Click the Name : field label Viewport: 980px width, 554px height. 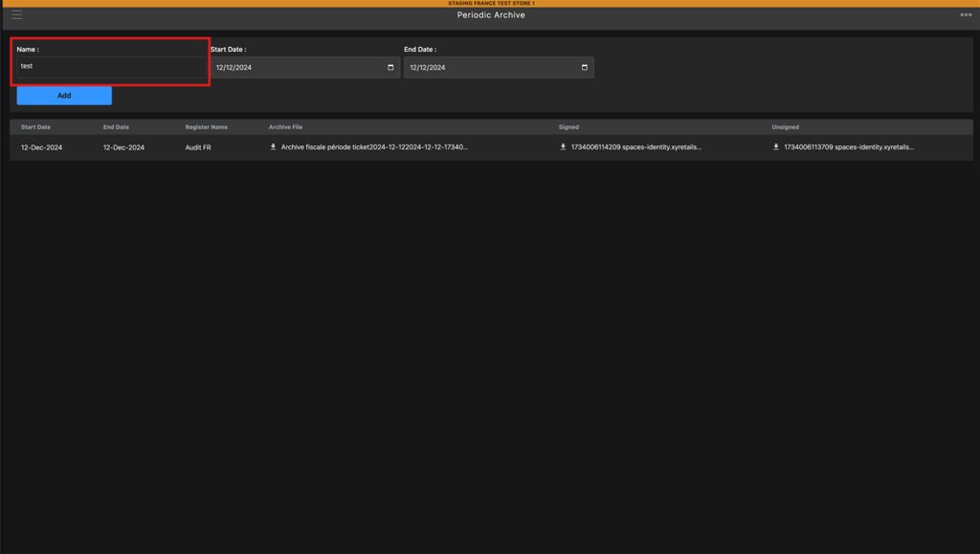[28, 50]
